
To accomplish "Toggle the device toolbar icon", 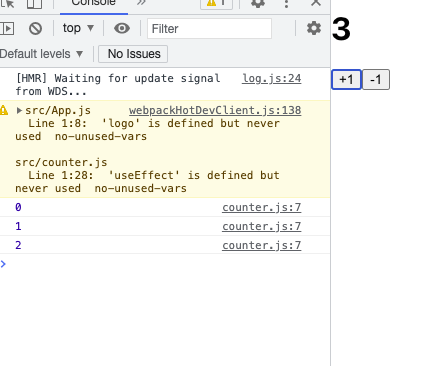I will pyautogui.click(x=34, y=3).
